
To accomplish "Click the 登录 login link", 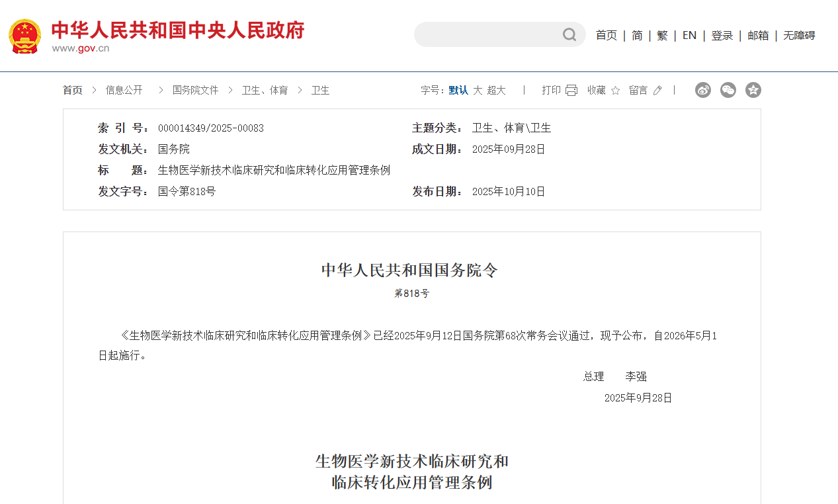I will 722,35.
